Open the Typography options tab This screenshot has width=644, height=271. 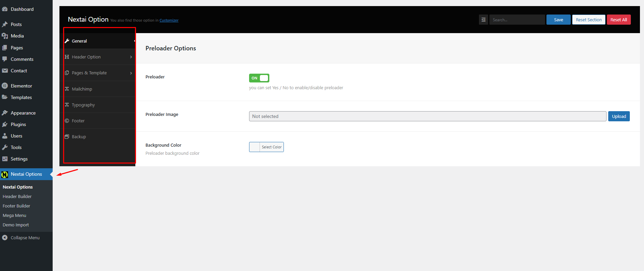83,105
